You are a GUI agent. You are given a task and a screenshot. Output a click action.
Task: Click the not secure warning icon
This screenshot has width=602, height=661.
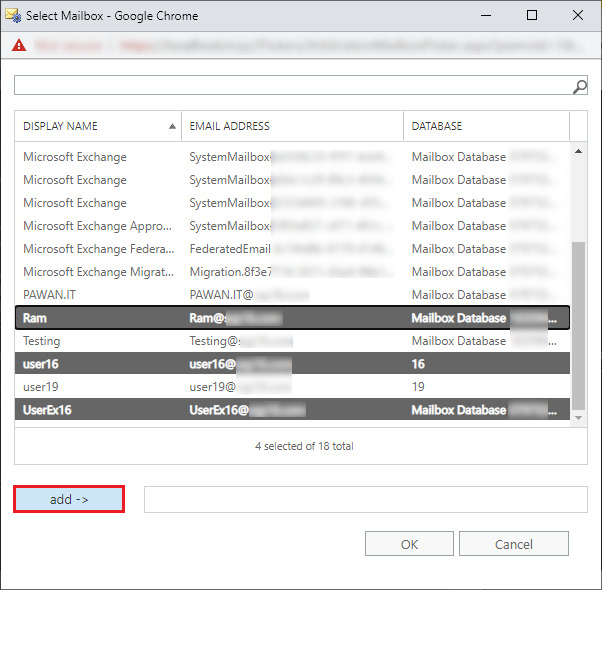(x=19, y=45)
